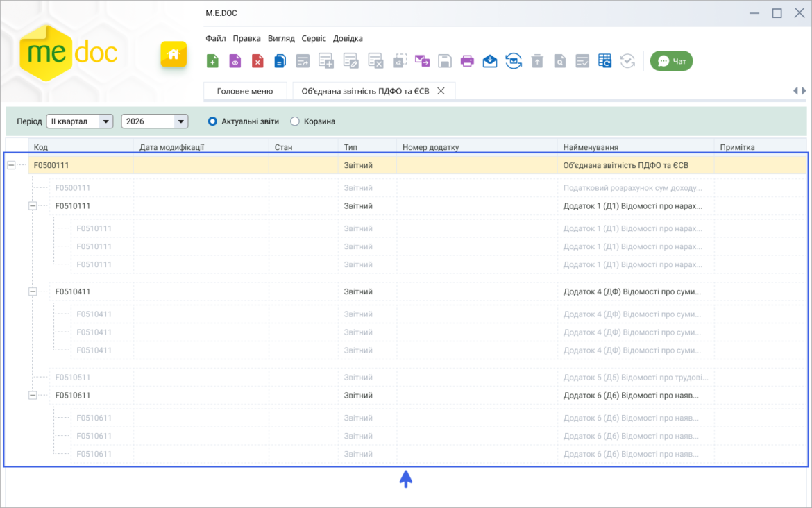The width and height of the screenshot is (812, 508).
Task: Click the Стан column header
Action: (x=303, y=147)
